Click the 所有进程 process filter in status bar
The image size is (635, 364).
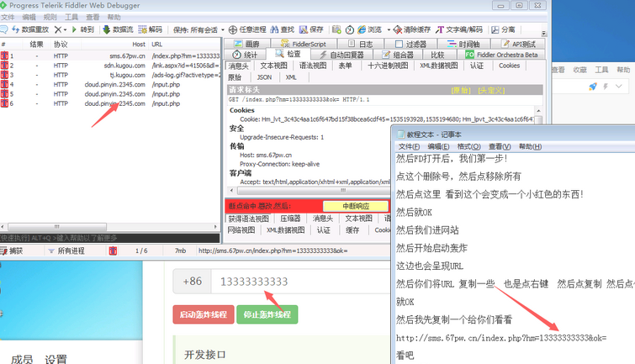pos(66,251)
